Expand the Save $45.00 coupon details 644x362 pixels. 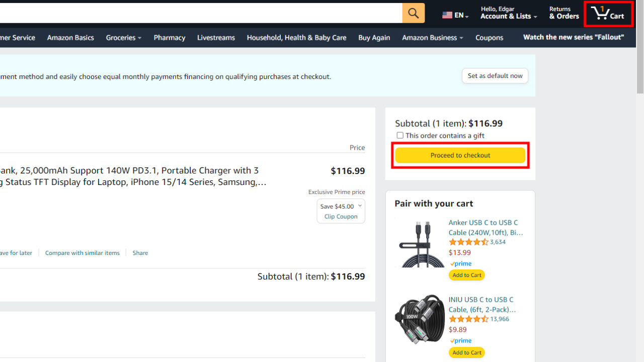click(x=360, y=206)
